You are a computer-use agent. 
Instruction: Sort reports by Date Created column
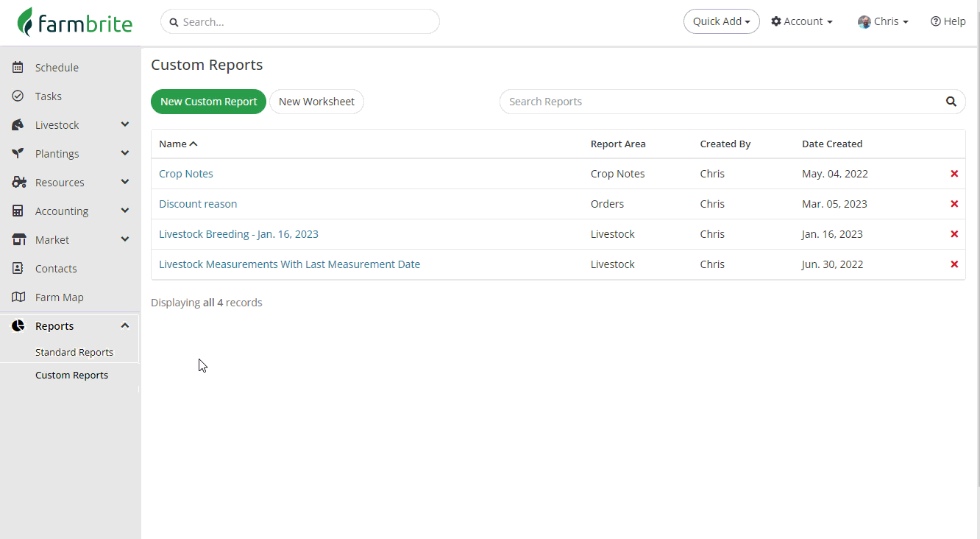click(832, 144)
